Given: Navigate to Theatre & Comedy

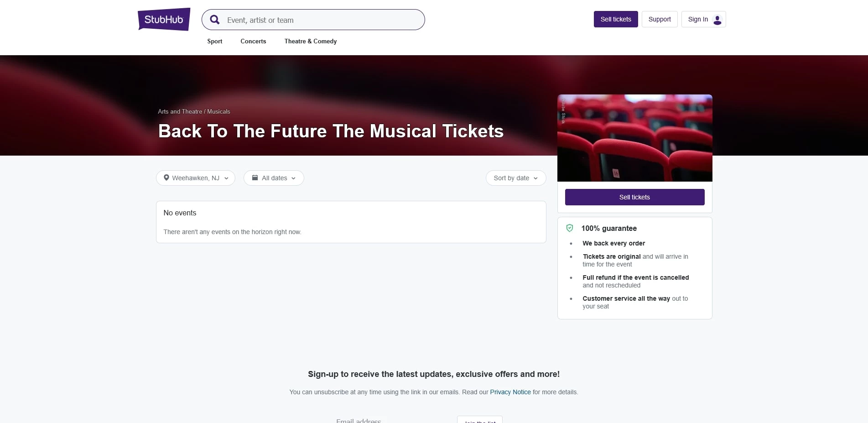Looking at the screenshot, I should pyautogui.click(x=310, y=41).
